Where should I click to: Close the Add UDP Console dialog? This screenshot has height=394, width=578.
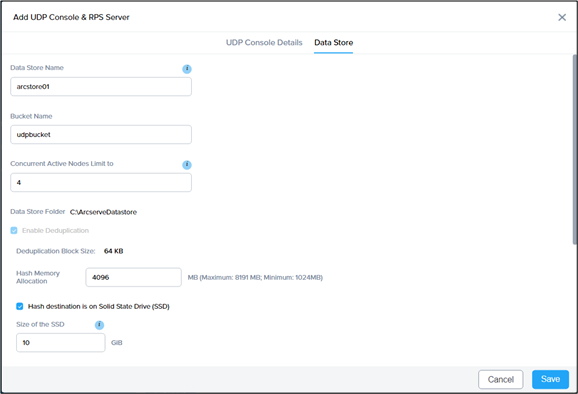pyautogui.click(x=562, y=17)
